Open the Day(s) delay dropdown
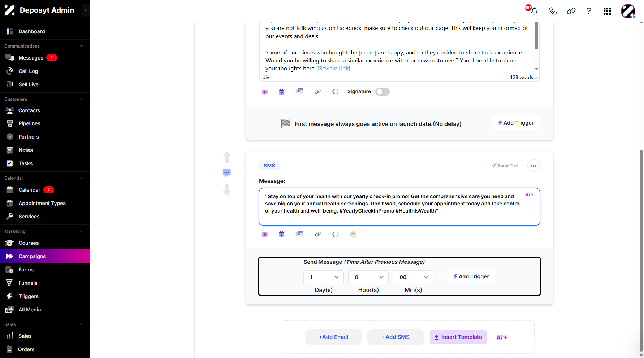The height and width of the screenshot is (358, 644). (x=324, y=277)
